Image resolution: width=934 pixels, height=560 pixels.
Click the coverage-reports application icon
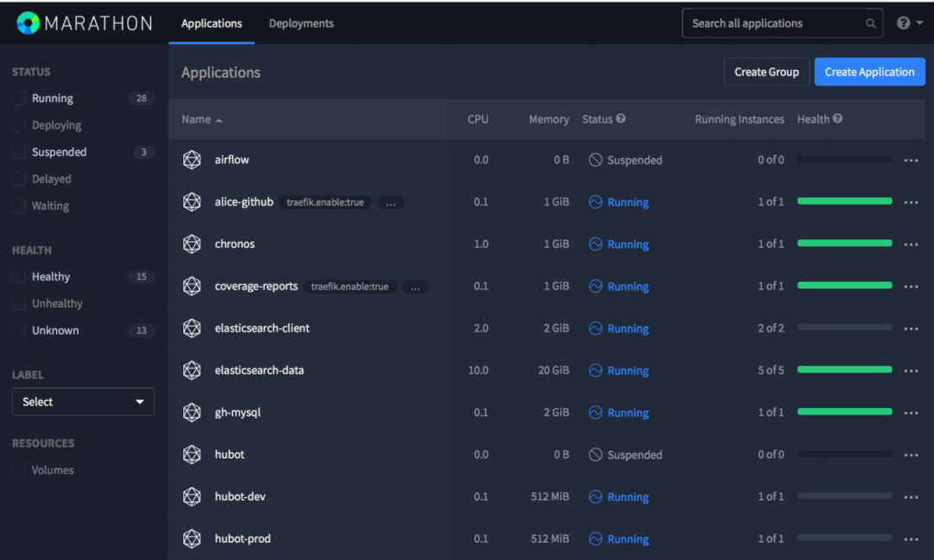pyautogui.click(x=192, y=286)
